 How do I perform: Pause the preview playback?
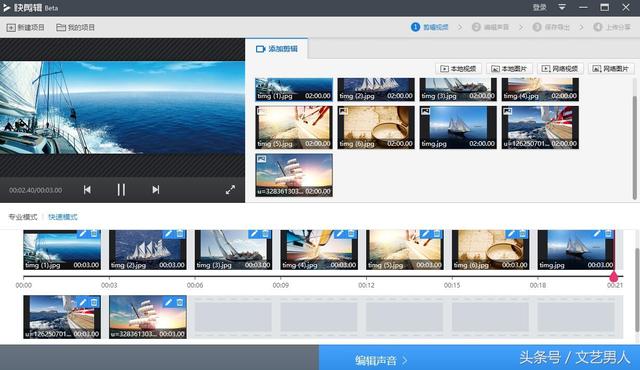point(121,190)
